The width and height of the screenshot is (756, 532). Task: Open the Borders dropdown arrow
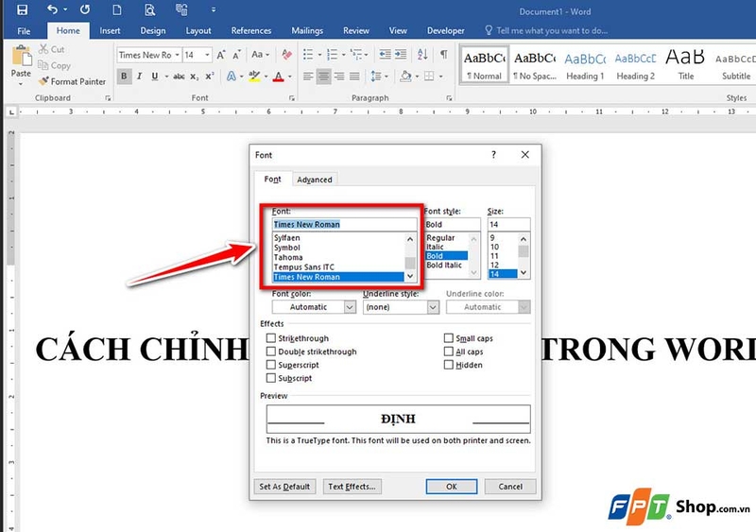coord(440,77)
